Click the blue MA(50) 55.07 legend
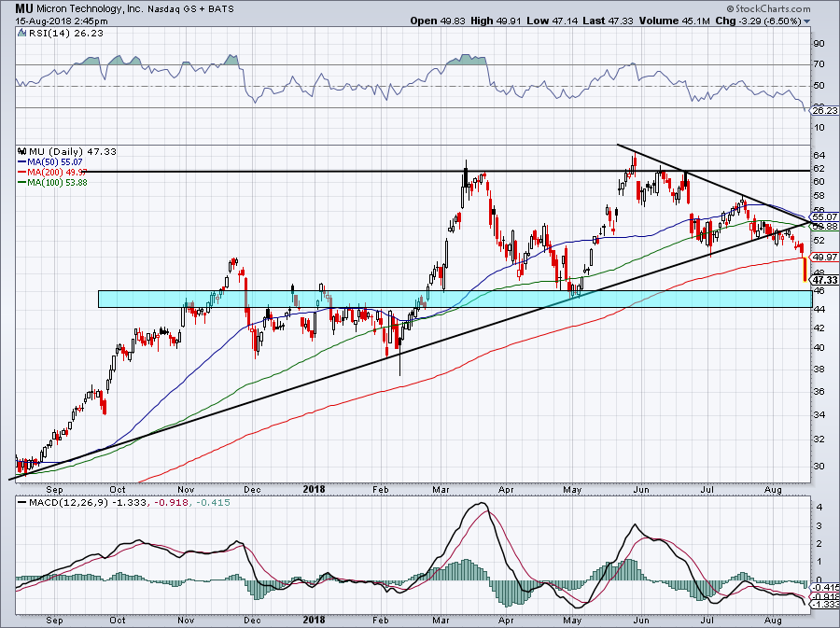The height and width of the screenshot is (628, 840). point(50,161)
